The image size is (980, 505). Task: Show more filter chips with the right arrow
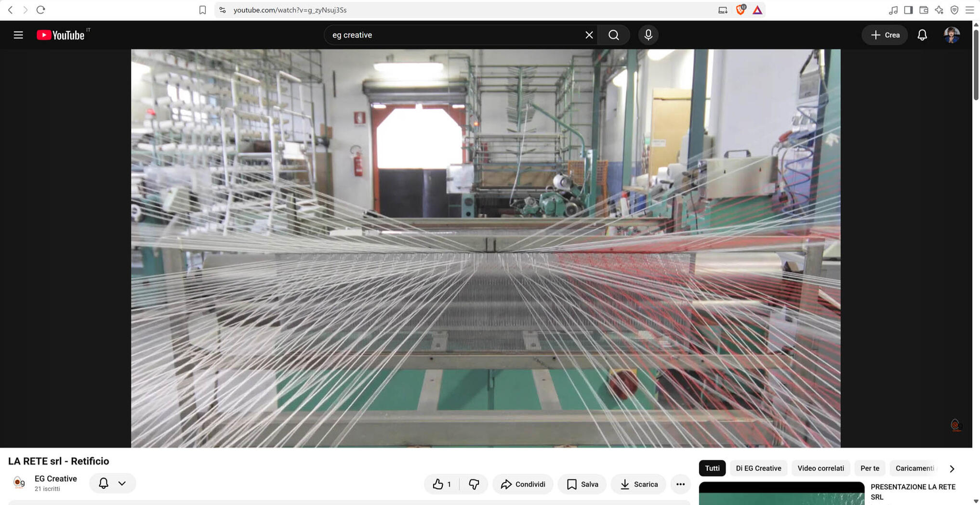click(x=952, y=468)
